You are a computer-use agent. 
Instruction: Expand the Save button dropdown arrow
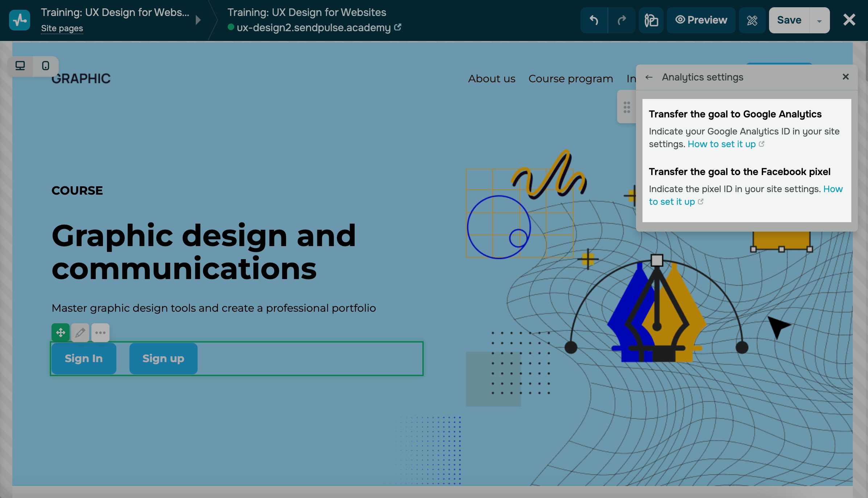819,21
